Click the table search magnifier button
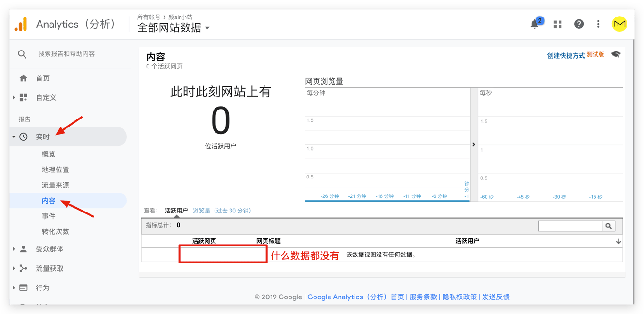Image resolution: width=644 pixels, height=314 pixels. point(609,226)
